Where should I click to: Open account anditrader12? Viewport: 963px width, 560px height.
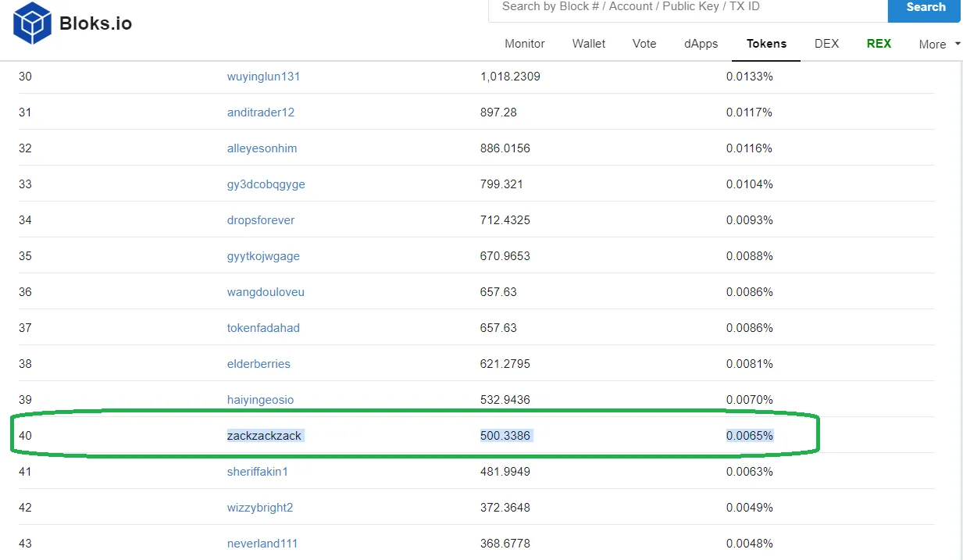click(261, 112)
